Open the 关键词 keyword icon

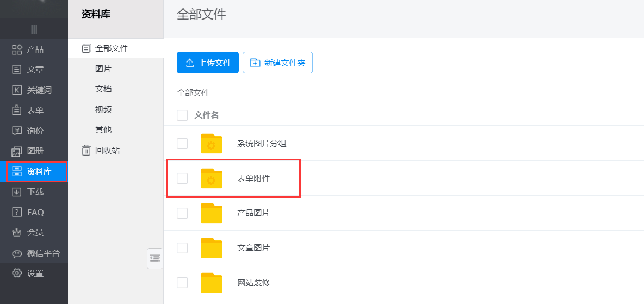pos(17,90)
